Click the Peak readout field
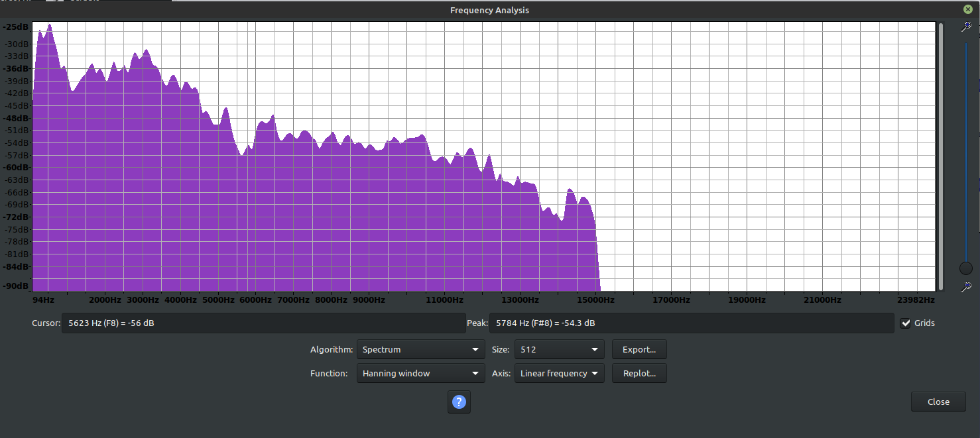 [692, 323]
